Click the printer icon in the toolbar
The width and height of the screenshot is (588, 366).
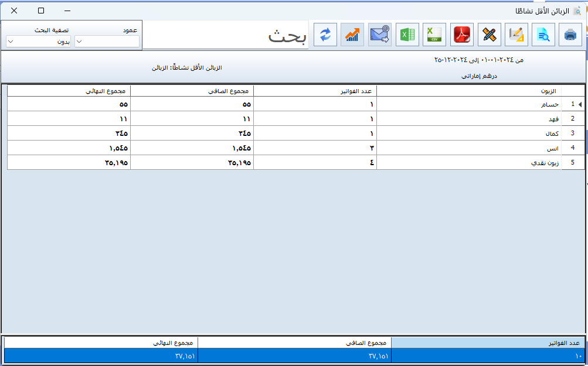pyautogui.click(x=570, y=35)
